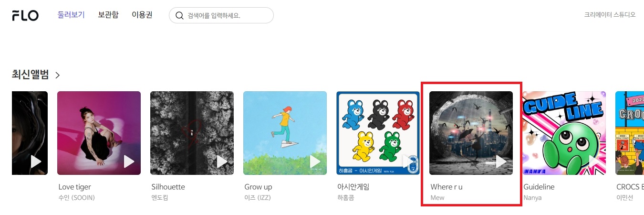Screen dimensions: 644x215
Task: Play the Love tiger album
Action: (x=129, y=161)
